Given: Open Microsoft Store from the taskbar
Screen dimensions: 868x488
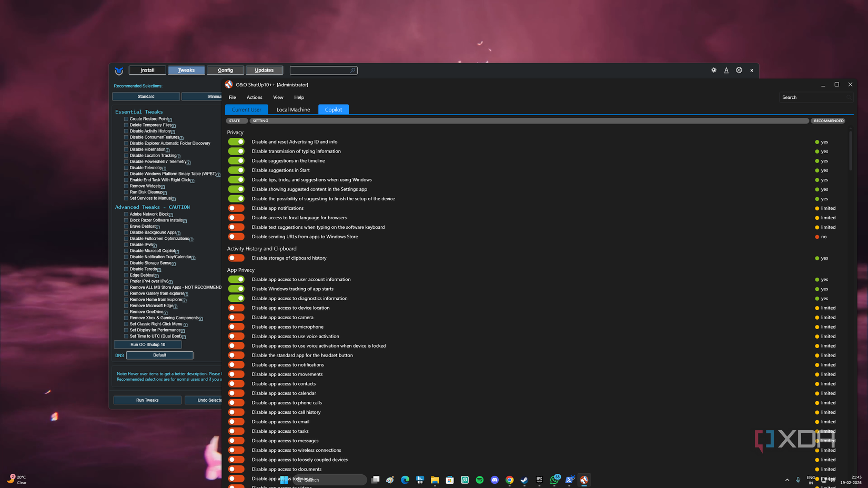Looking at the screenshot, I should [450, 480].
